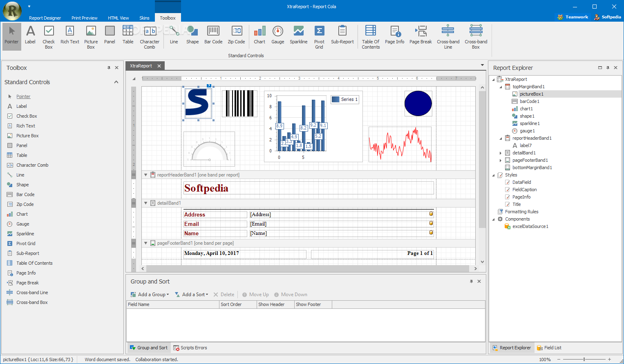Image resolution: width=624 pixels, height=364 pixels.
Task: Collapse the detailBand1 band in the designer
Action: [146, 203]
